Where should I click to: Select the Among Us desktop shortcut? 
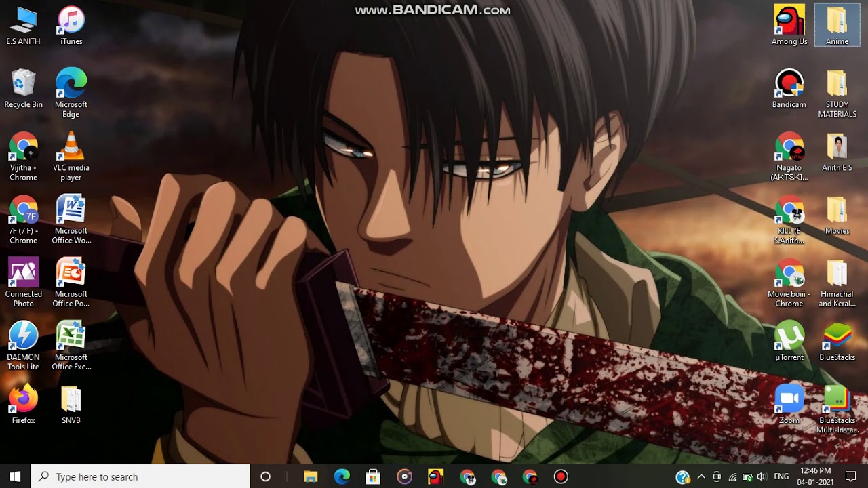[789, 26]
